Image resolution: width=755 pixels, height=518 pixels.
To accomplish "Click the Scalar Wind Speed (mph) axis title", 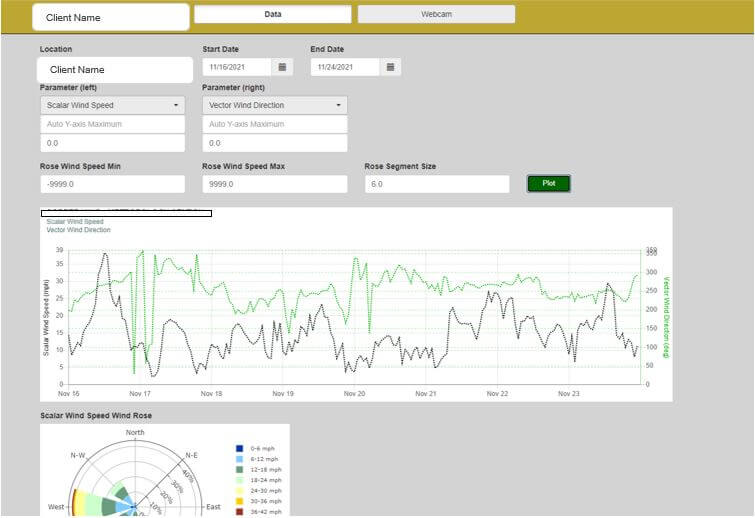I will click(x=46, y=318).
